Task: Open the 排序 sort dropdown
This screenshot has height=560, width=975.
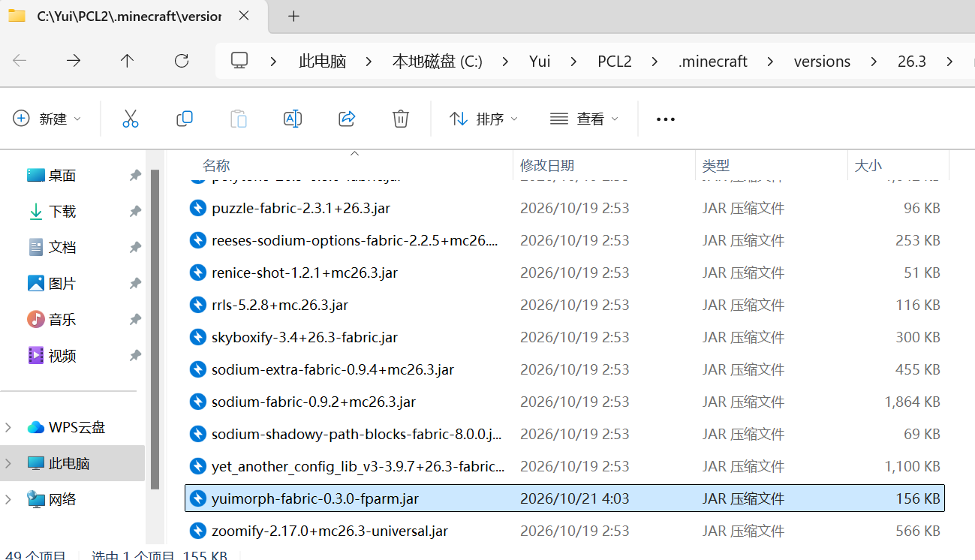Action: [x=484, y=119]
